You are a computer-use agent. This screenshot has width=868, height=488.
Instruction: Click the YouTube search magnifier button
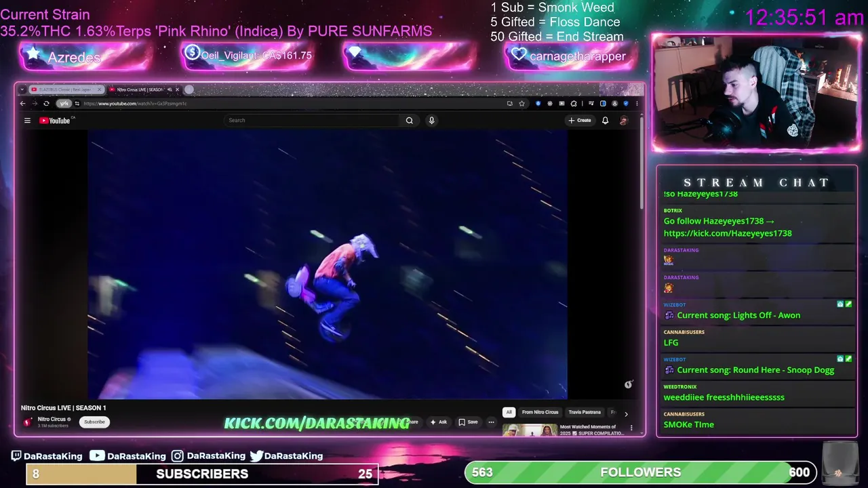click(x=410, y=121)
